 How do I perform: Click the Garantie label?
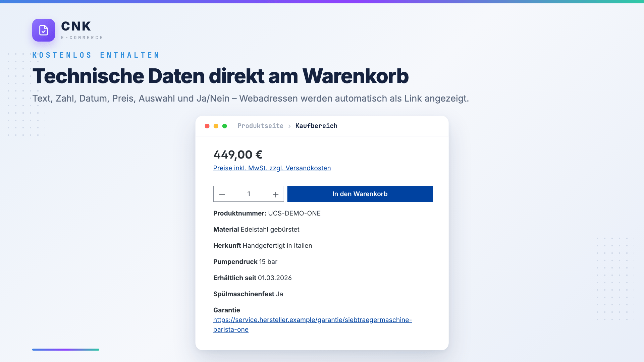(x=227, y=310)
